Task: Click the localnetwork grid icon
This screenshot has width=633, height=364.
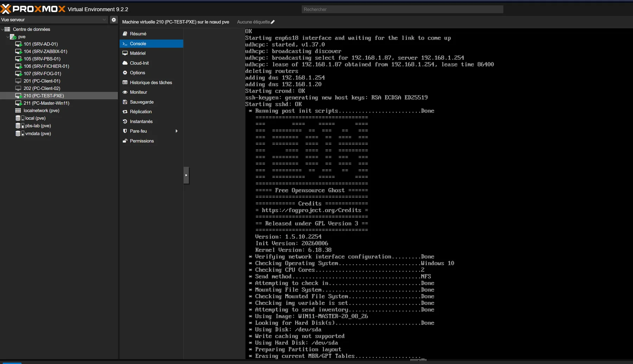Action: 18,110
